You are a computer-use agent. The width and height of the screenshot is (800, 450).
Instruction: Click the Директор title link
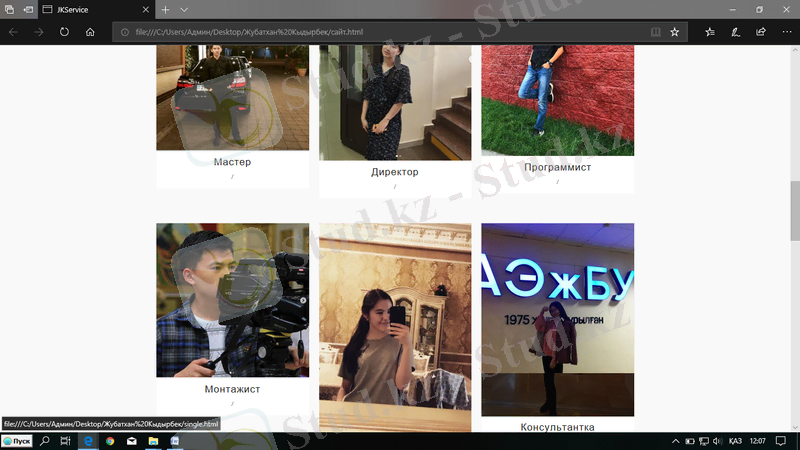tap(395, 172)
